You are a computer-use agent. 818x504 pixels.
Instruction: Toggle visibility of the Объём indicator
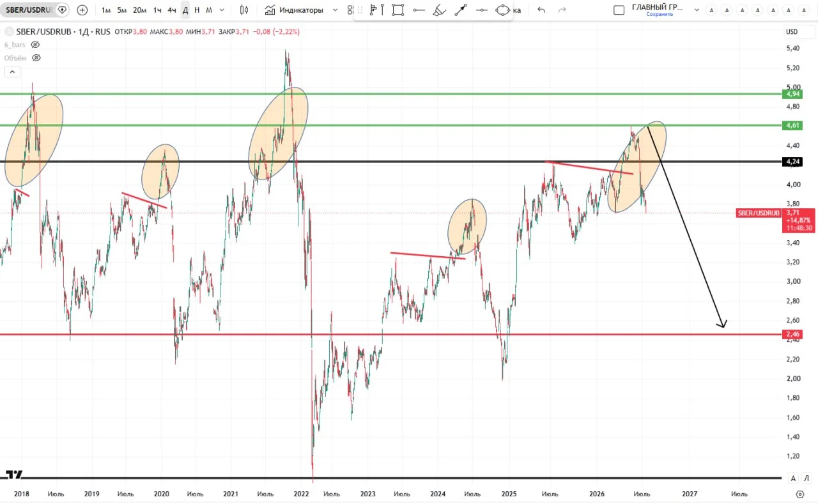point(36,57)
